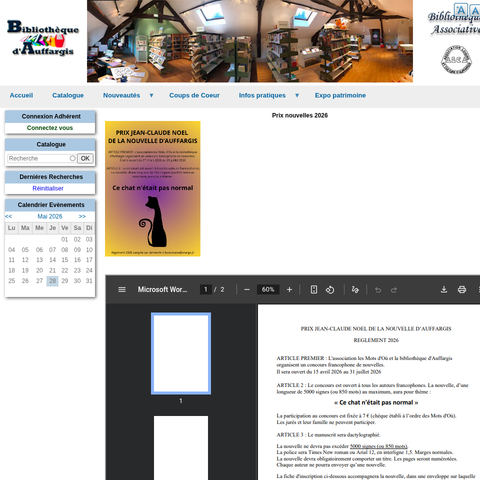
Task: Click the round association seal logo
Action: click(x=456, y=60)
